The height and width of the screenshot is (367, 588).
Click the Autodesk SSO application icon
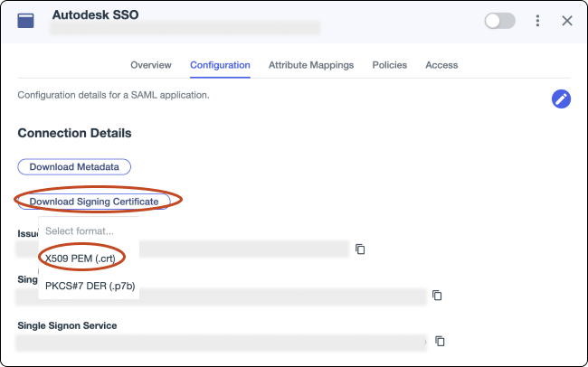pos(26,21)
